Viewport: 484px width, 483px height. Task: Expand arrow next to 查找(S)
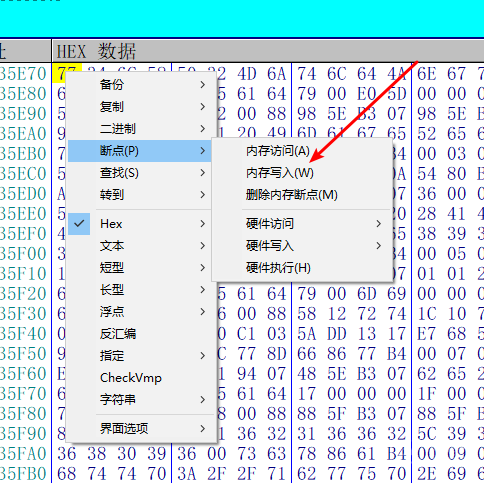tap(203, 173)
